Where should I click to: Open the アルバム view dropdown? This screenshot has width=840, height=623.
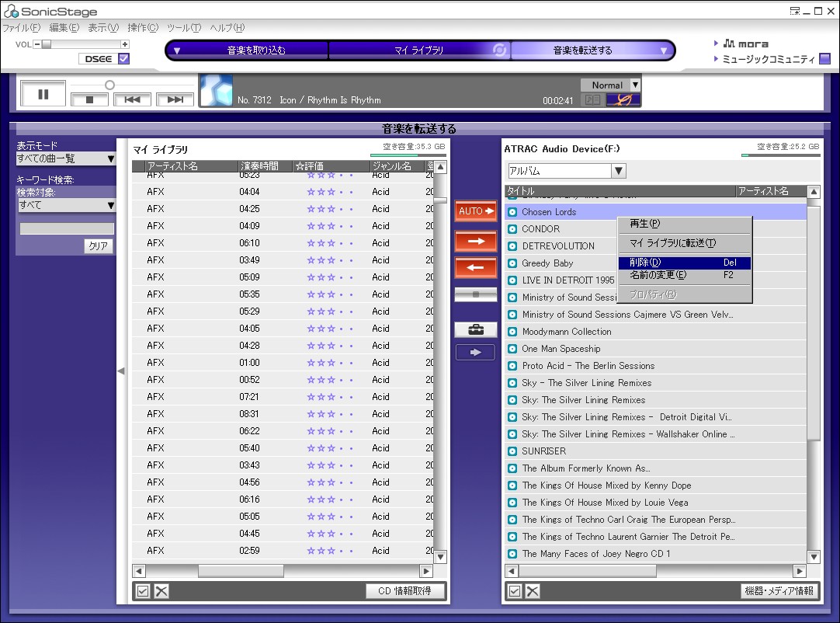coord(618,171)
